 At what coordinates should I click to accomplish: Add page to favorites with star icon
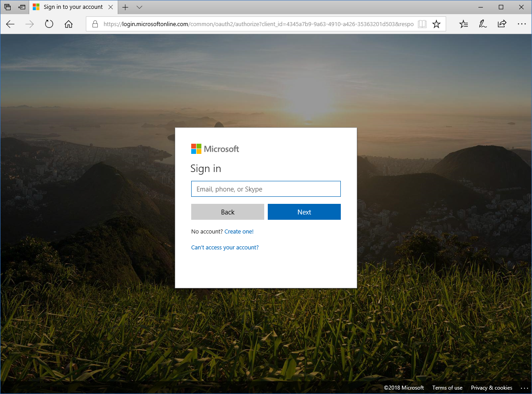pyautogui.click(x=436, y=24)
